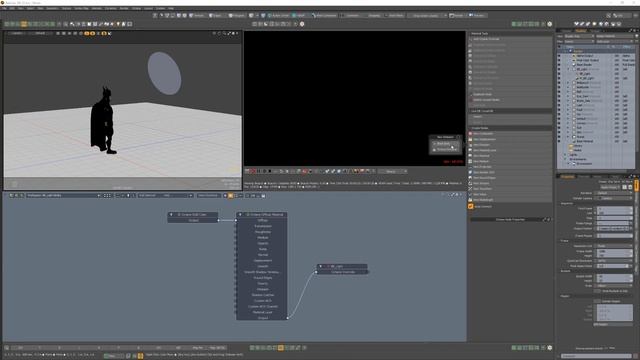Click the Frame Width value field

(x=615, y=251)
